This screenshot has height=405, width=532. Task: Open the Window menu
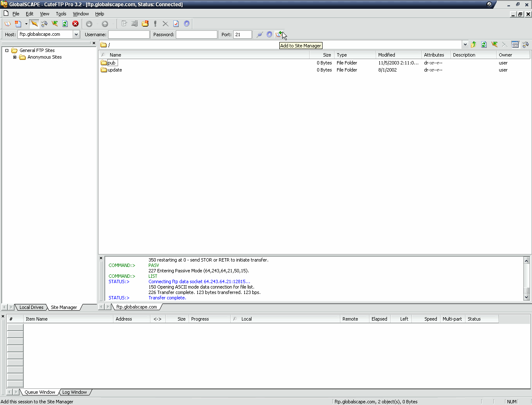coord(81,14)
